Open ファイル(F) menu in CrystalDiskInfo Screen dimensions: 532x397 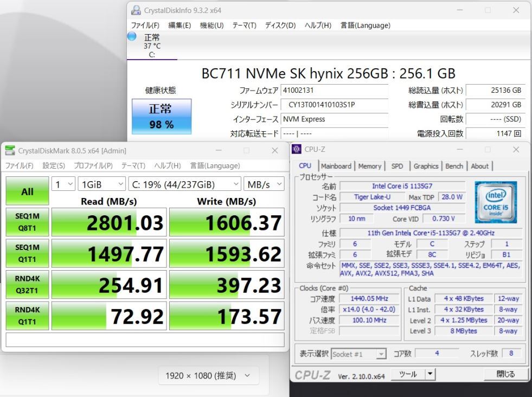click(145, 25)
